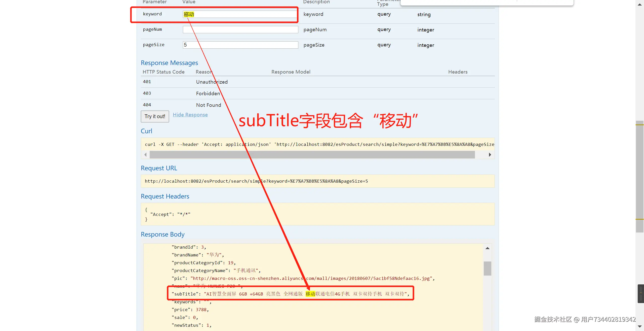The image size is (644, 331).
Task: Click the pageSize value input field
Action: click(240, 45)
